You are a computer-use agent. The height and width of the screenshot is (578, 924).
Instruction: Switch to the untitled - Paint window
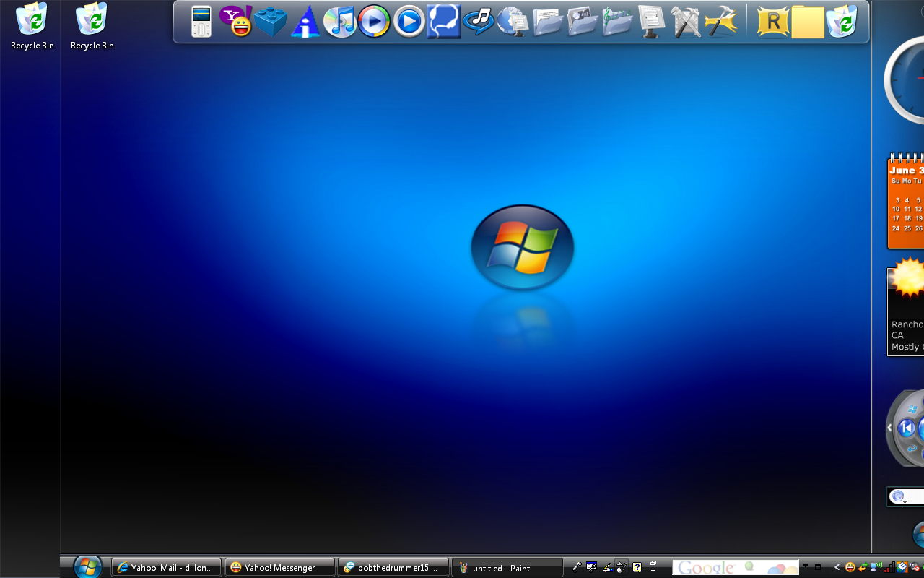507,567
